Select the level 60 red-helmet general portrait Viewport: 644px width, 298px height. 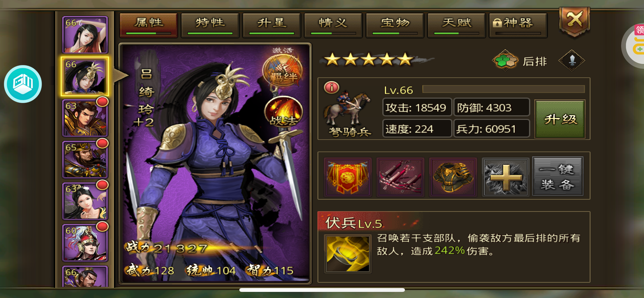click(85, 243)
